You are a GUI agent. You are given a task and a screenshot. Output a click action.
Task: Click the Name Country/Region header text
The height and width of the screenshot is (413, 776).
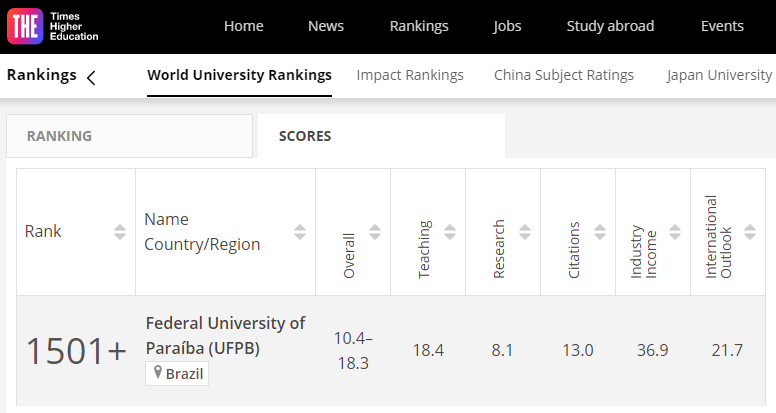(202, 231)
